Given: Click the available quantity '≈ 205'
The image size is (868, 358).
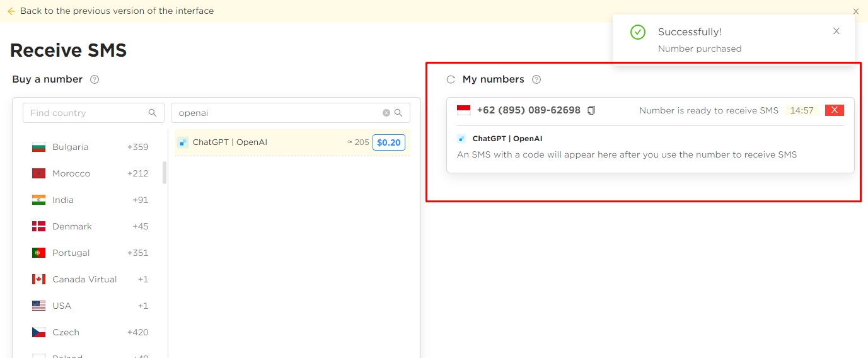Looking at the screenshot, I should click(x=358, y=142).
